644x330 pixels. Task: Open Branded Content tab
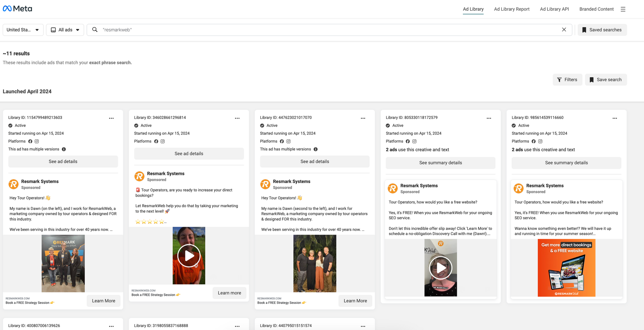(x=596, y=9)
